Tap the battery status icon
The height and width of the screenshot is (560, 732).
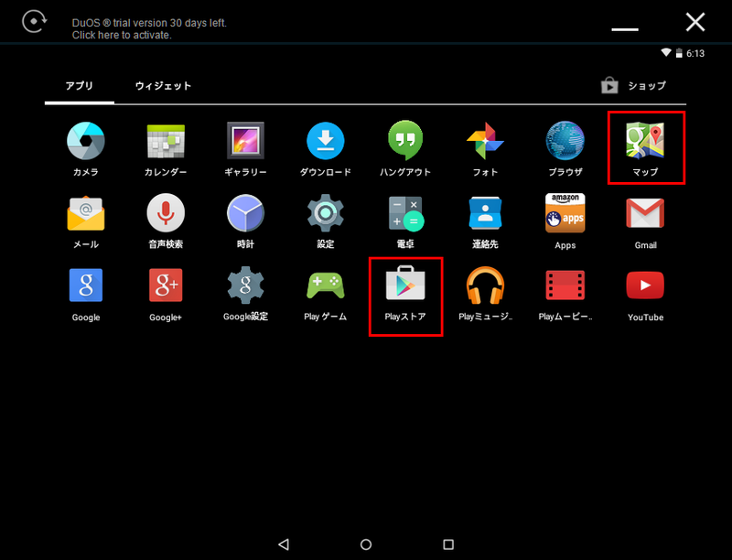[x=679, y=53]
